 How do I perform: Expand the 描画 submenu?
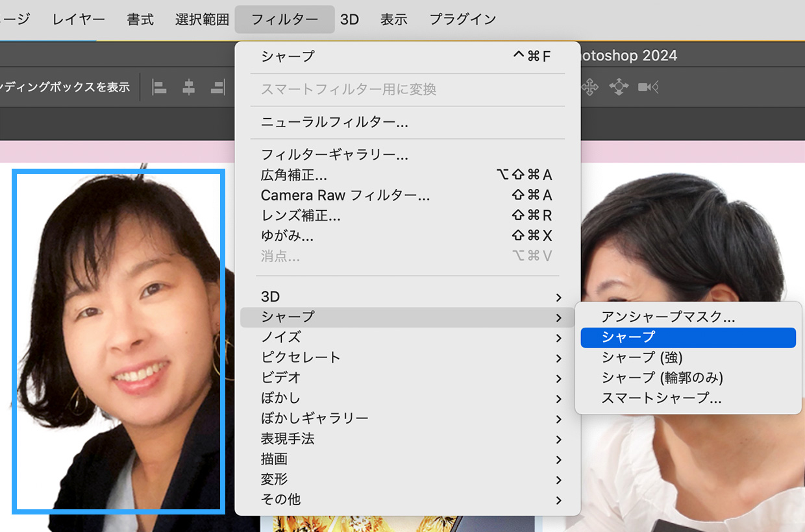407,459
